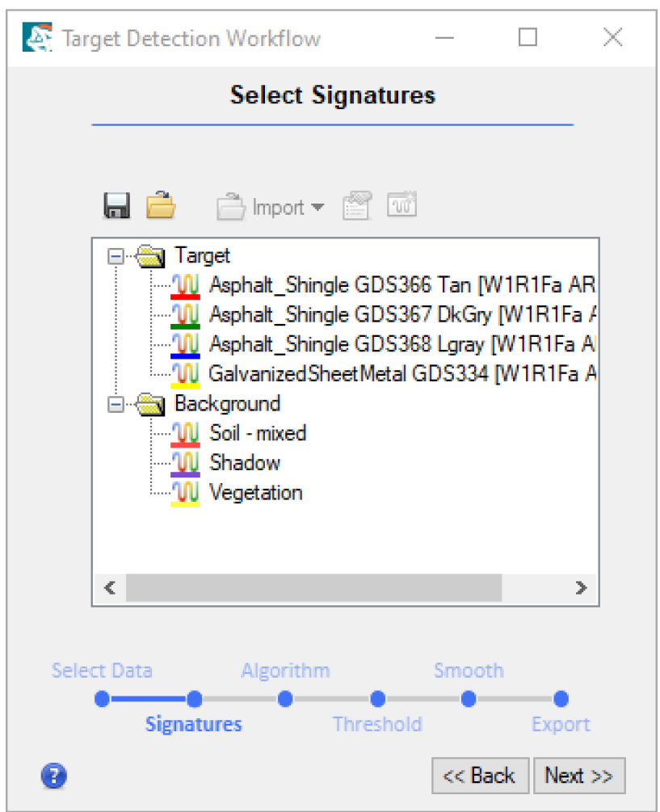Image resolution: width=660 pixels, height=812 pixels.
Task: Collapse the Background folder node
Action: point(116,404)
